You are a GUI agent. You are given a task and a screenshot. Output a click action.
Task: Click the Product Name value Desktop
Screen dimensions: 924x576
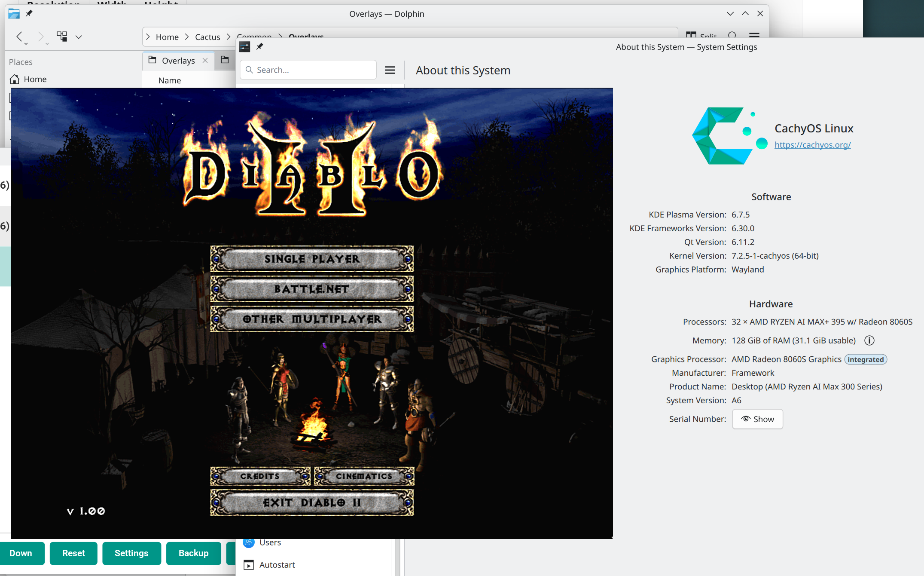tap(807, 387)
